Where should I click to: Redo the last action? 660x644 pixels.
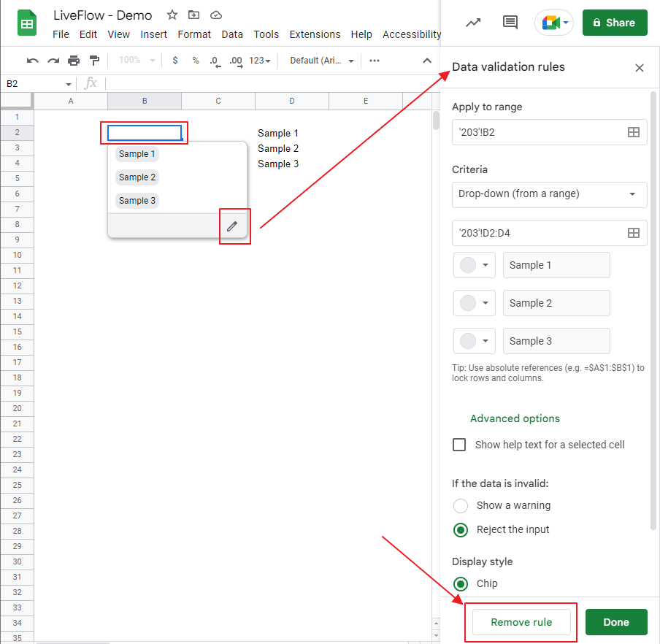tap(53, 61)
